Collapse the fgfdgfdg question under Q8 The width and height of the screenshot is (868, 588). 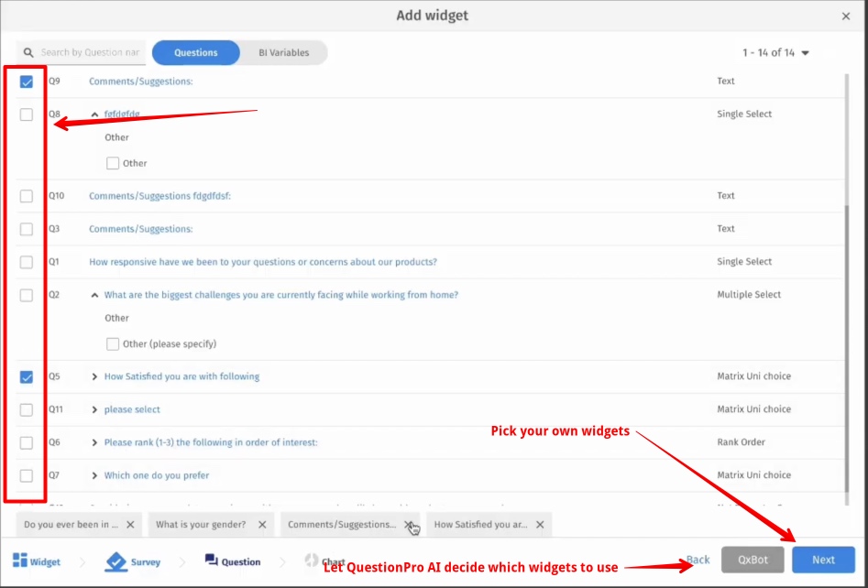click(x=94, y=114)
